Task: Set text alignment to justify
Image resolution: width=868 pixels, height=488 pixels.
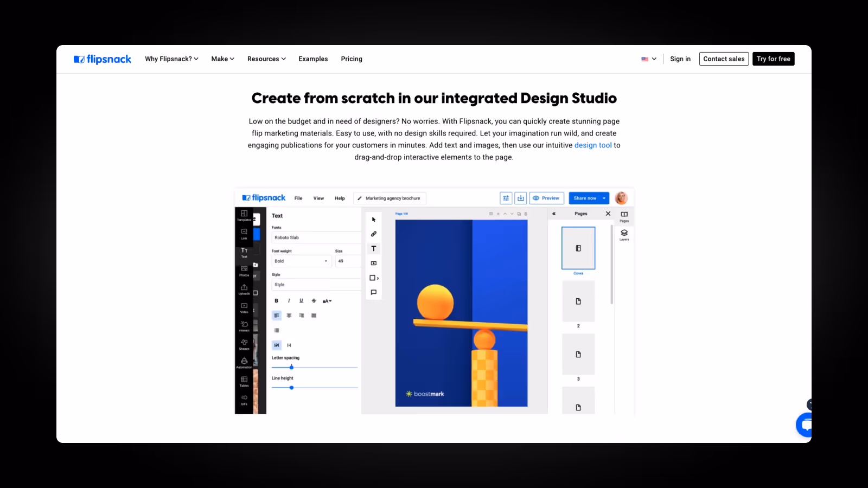Action: (314, 316)
